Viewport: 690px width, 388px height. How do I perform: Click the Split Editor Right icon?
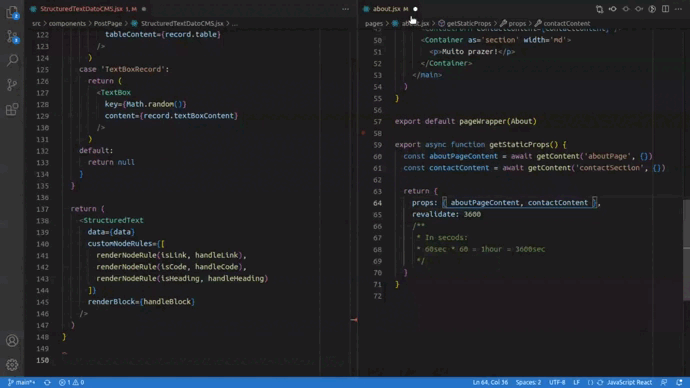tap(665, 9)
